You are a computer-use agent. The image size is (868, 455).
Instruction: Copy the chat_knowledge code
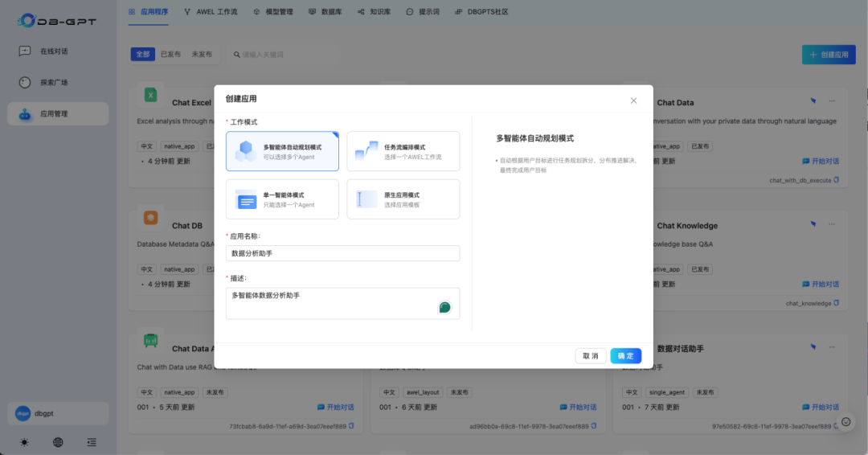click(837, 303)
